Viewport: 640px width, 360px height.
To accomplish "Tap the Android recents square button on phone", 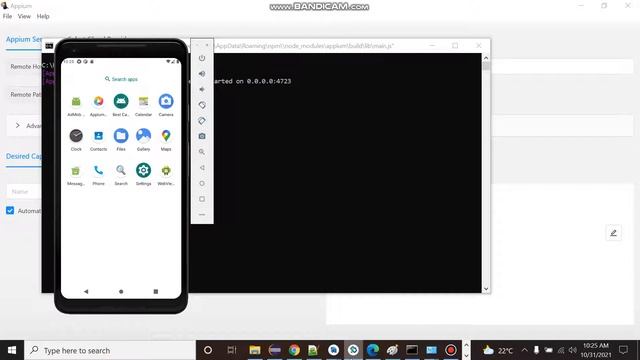I will click(156, 291).
